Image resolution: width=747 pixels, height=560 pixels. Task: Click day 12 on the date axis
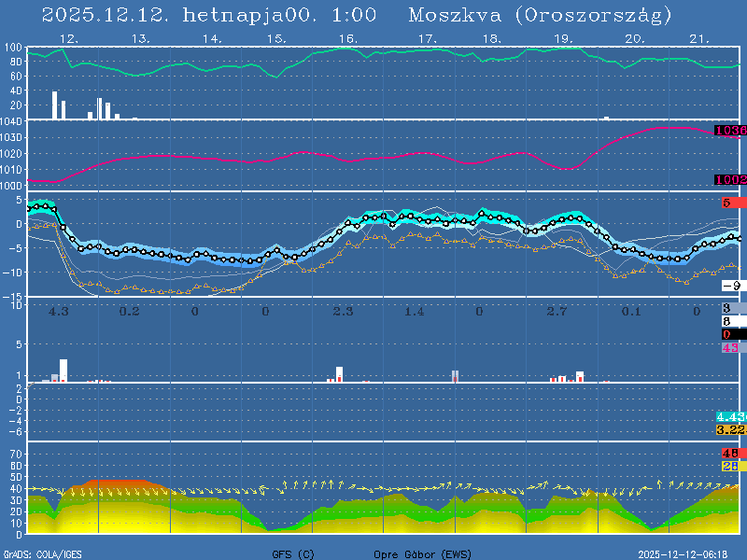67,39
